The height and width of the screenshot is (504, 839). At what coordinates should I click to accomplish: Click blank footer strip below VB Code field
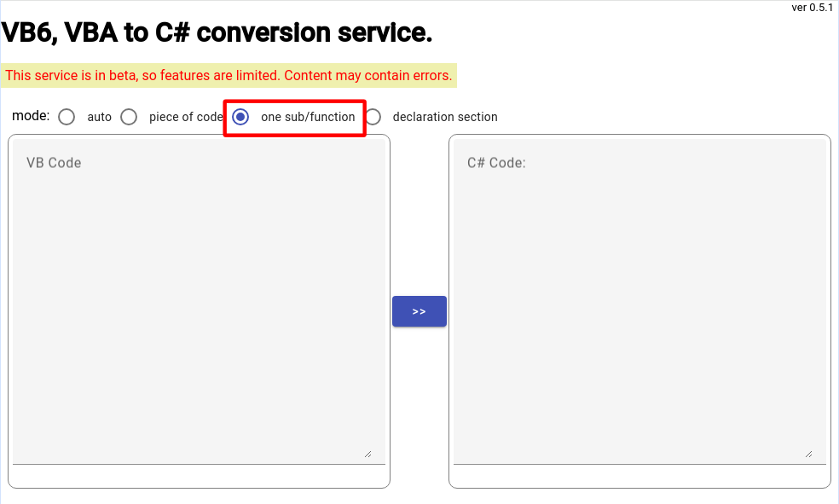[x=199, y=476]
